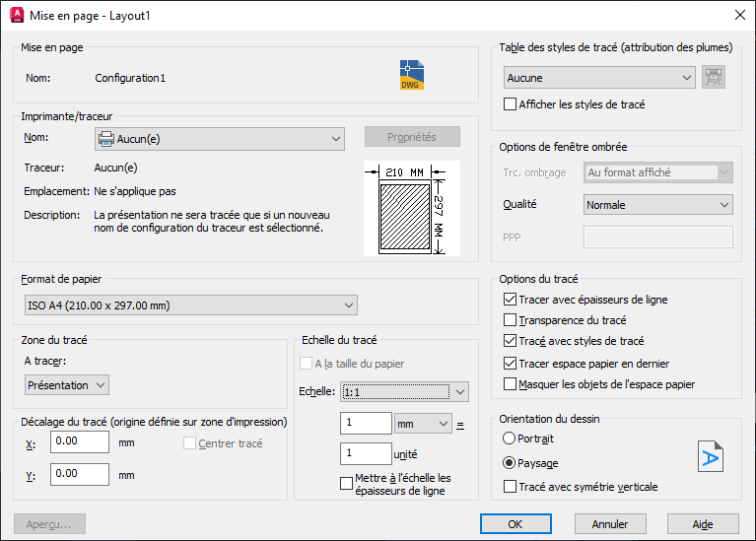The height and width of the screenshot is (541, 756).
Task: Click the paper size preview thumbnail
Action: tap(412, 208)
